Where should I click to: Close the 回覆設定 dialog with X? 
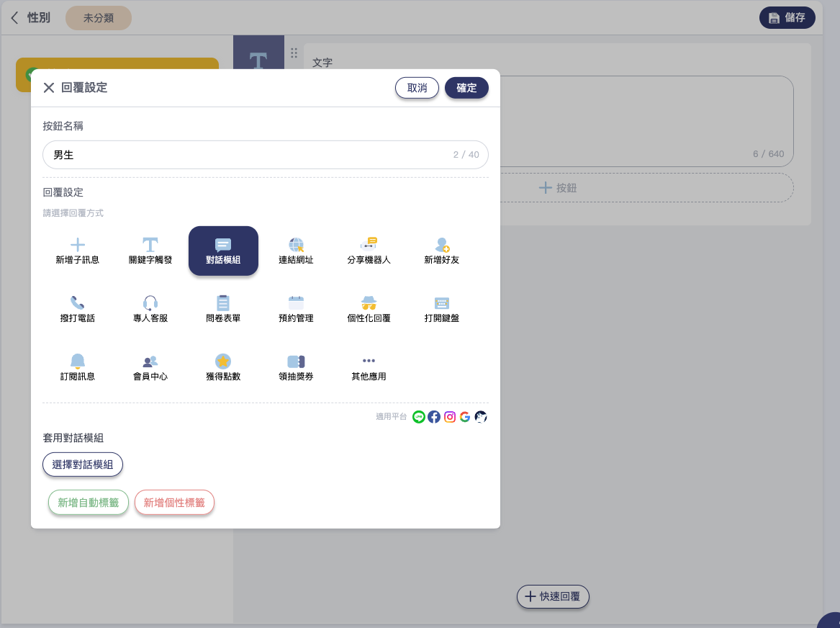49,88
